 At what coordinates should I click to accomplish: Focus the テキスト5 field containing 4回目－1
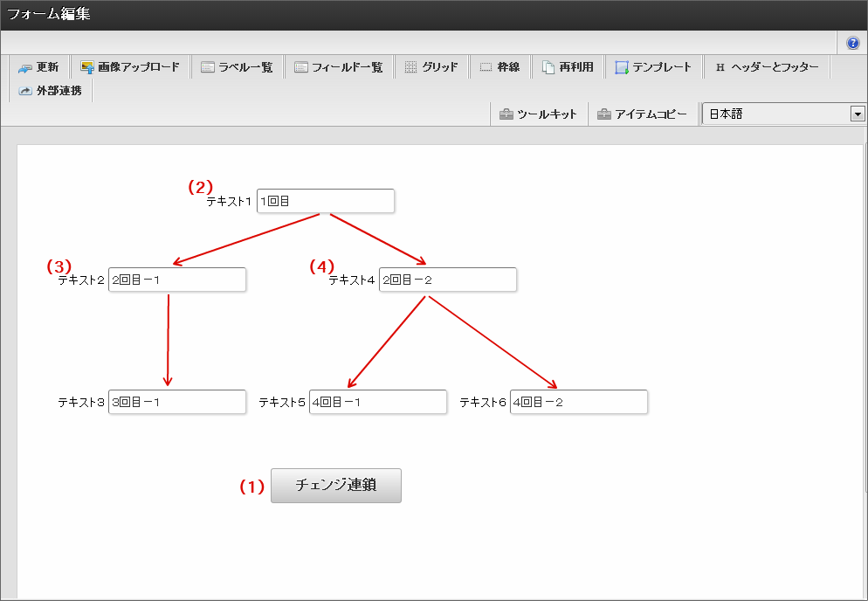tap(378, 402)
